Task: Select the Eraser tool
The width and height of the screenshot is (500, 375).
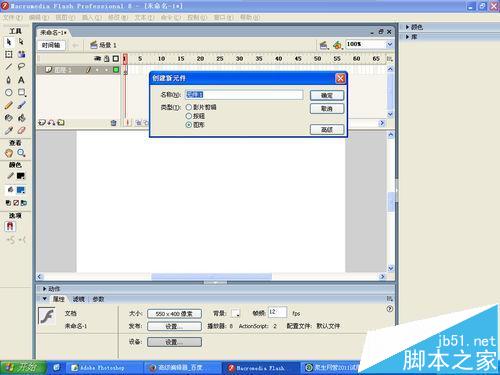Action: [21, 131]
